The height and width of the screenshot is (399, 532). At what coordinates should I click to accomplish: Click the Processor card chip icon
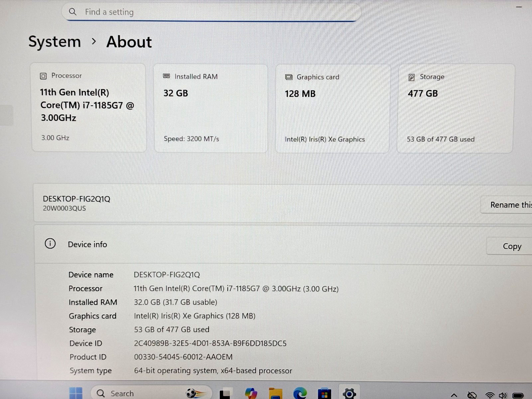point(43,76)
